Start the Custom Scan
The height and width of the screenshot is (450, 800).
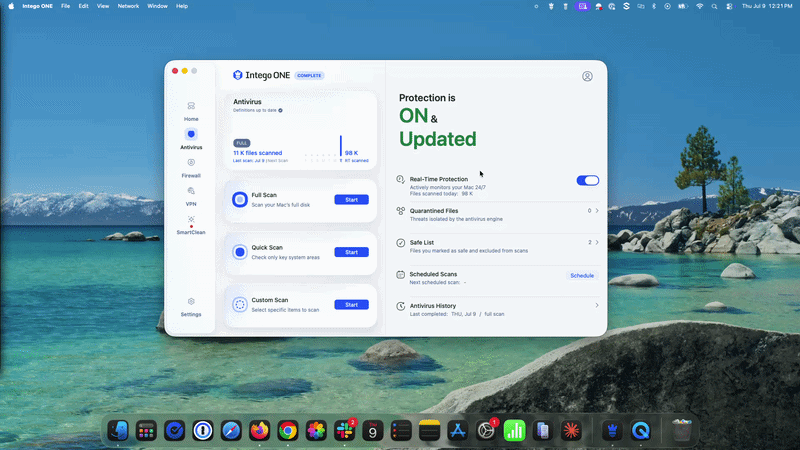click(x=352, y=305)
